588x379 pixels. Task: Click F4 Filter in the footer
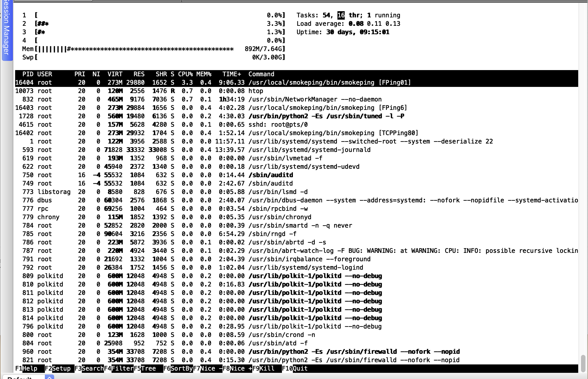click(122, 368)
